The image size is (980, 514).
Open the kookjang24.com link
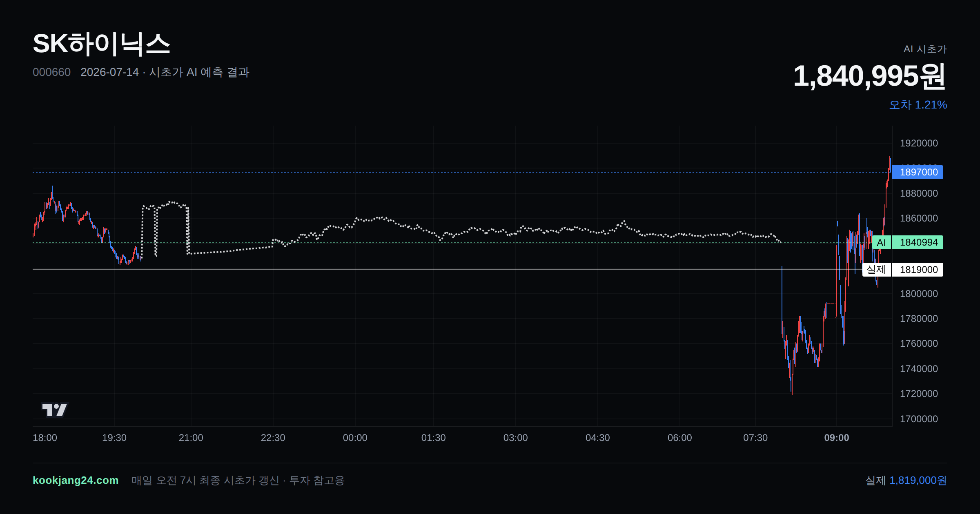(x=76, y=480)
